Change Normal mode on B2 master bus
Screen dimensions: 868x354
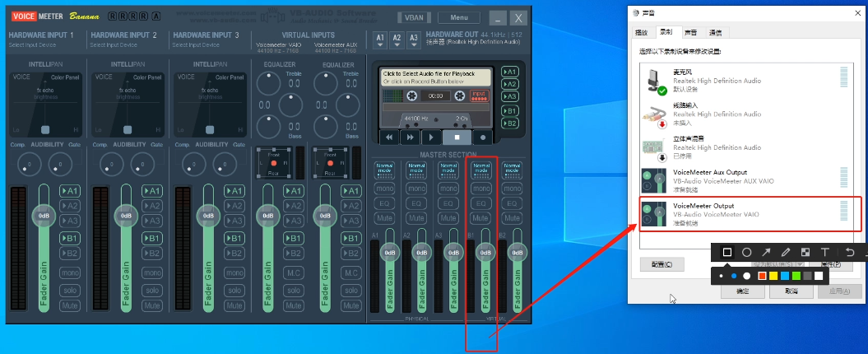[512, 170]
